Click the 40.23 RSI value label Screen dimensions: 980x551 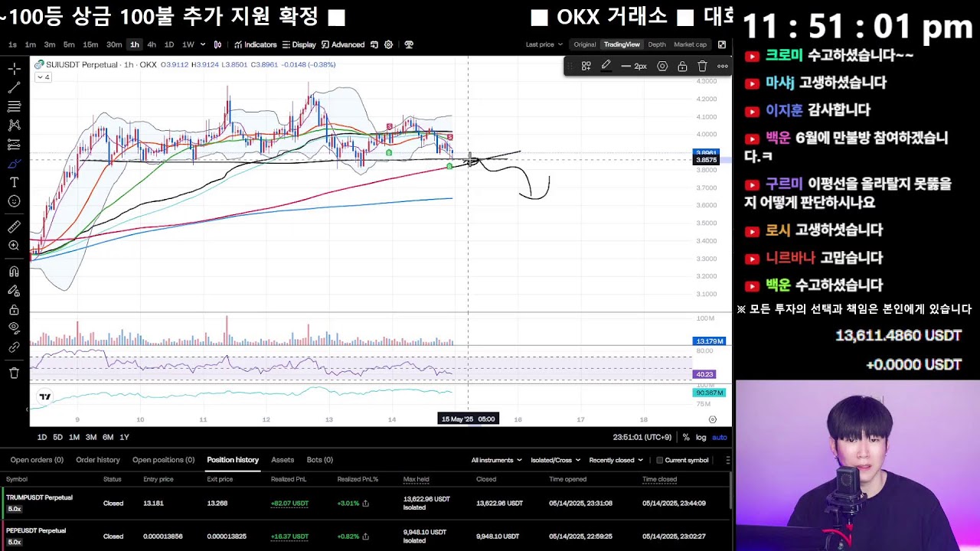(x=704, y=374)
